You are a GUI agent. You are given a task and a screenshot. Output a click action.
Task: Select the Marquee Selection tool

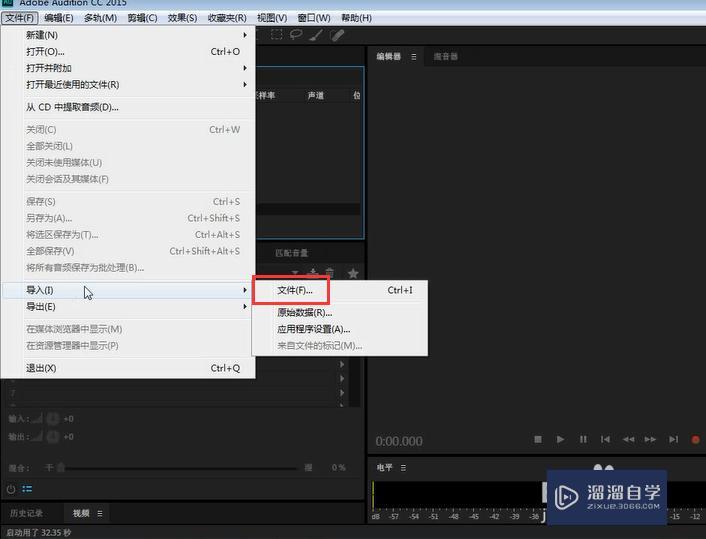276,35
